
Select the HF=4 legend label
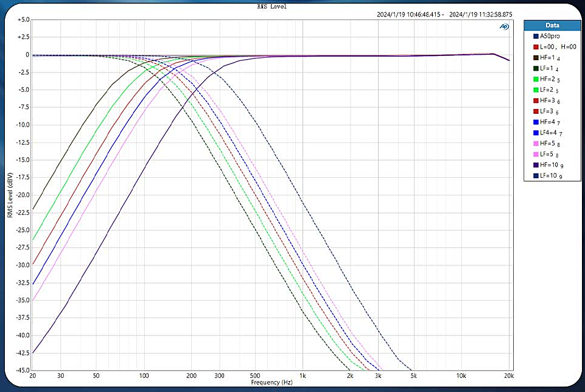point(550,122)
